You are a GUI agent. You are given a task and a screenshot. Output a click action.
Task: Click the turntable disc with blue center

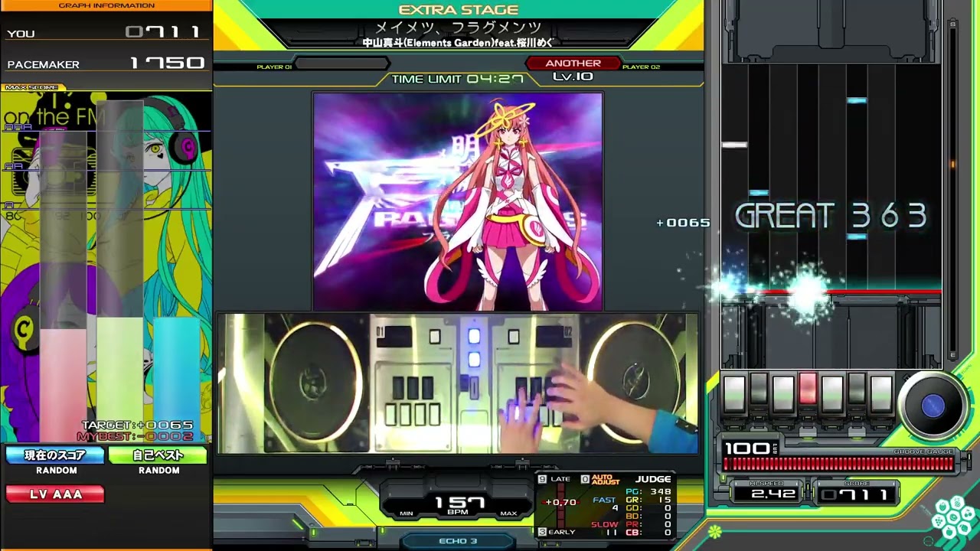click(x=933, y=406)
